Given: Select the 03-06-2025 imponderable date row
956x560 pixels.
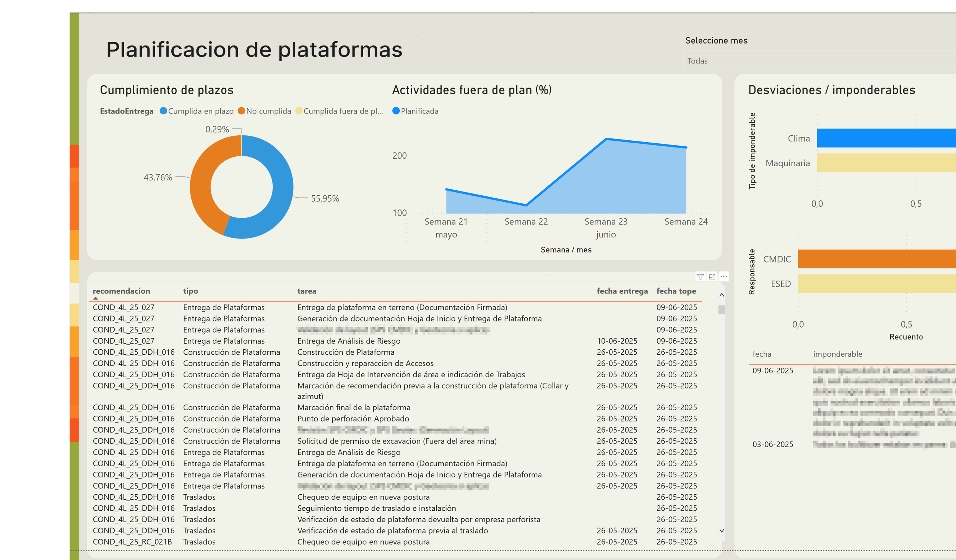Looking at the screenshot, I should (x=772, y=444).
